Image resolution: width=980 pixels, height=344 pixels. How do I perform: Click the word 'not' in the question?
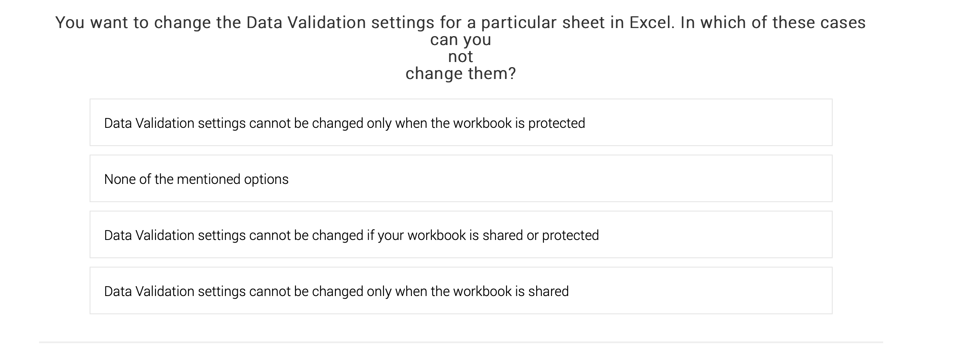(460, 57)
